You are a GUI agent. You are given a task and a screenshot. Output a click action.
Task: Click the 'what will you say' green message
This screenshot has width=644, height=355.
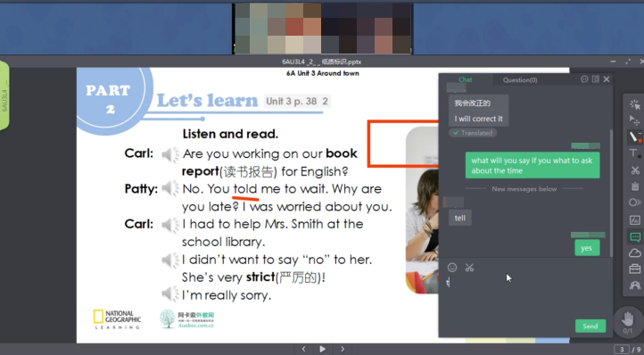click(533, 165)
